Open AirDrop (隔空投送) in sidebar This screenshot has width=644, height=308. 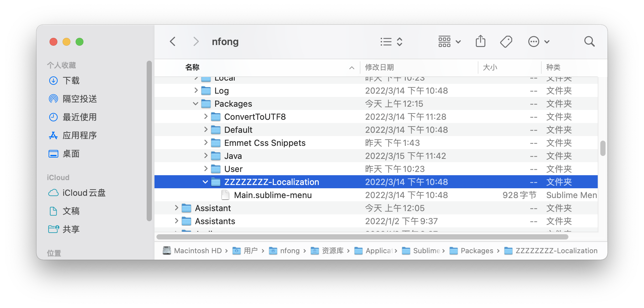click(72, 99)
